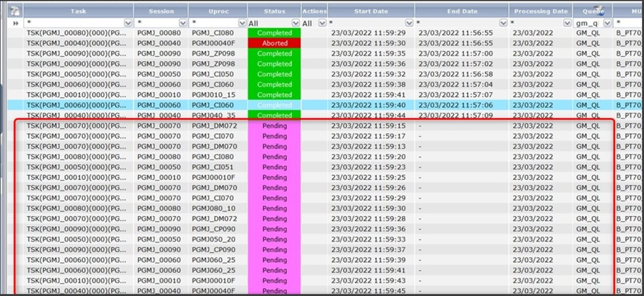The width and height of the screenshot is (644, 296).
Task: Select Uproc cell PGMJ040_35
Action: point(214,115)
